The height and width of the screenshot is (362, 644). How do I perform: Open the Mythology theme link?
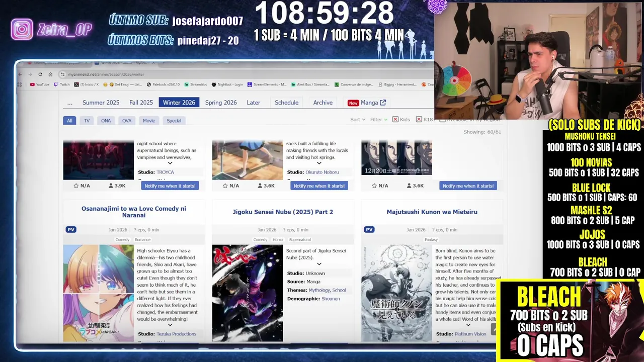coord(319,290)
